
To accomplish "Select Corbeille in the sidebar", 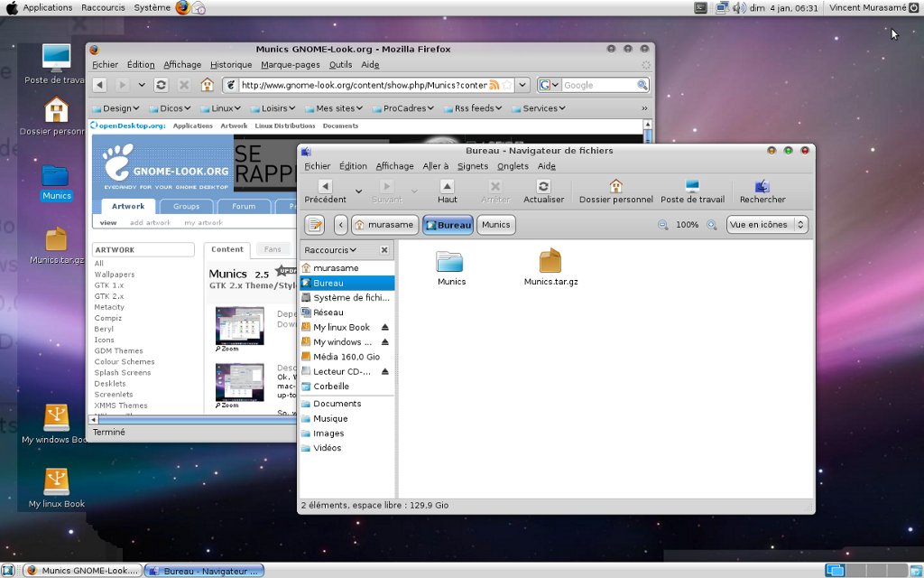I will (x=347, y=387).
